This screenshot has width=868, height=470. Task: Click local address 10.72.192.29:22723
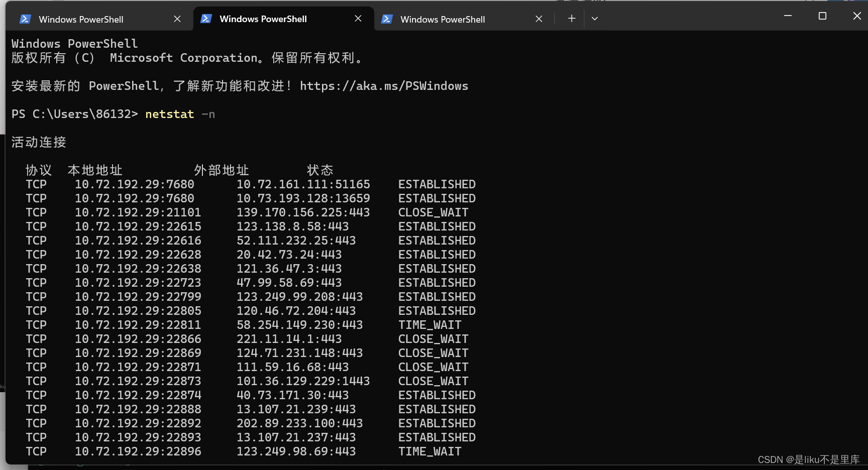pos(138,283)
